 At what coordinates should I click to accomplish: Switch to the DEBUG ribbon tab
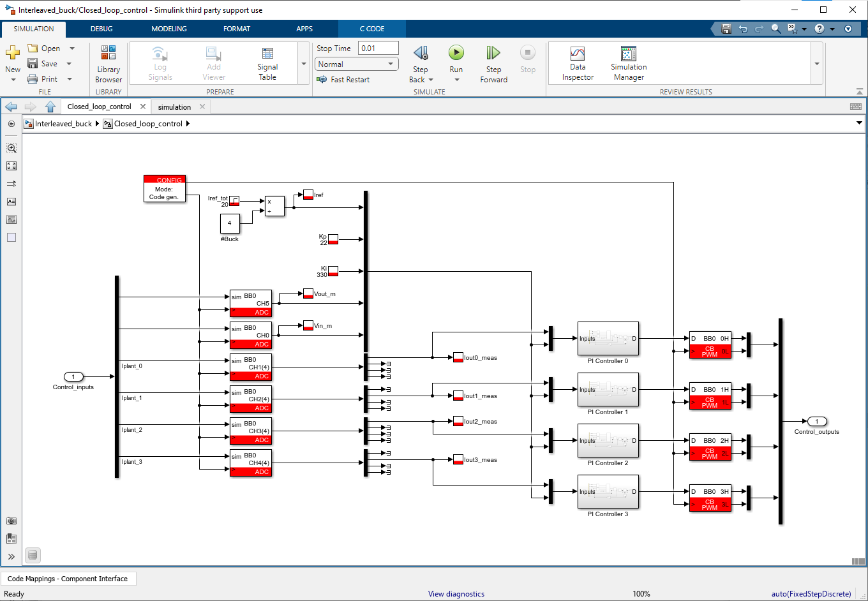(101, 29)
